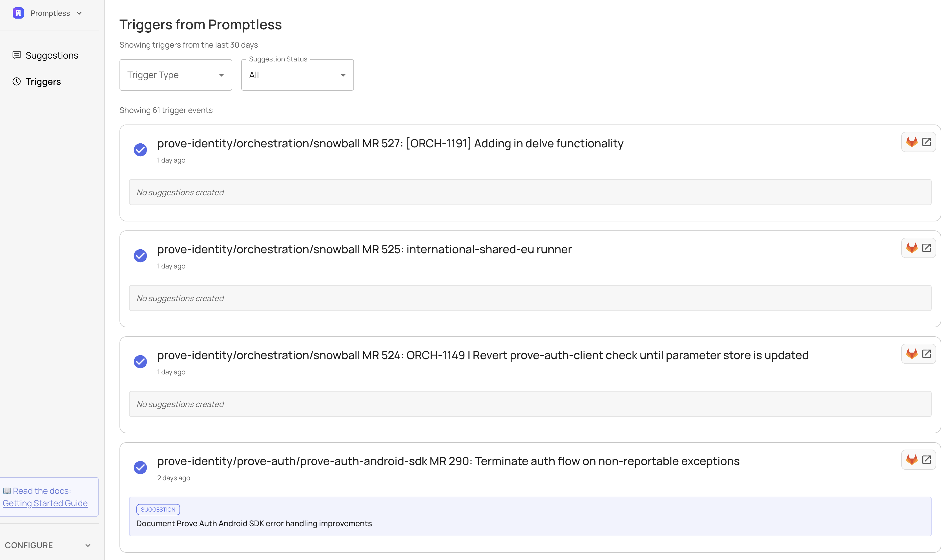948x560 pixels.
Task: Open external link for MR 525 trigger
Action: pyautogui.click(x=927, y=248)
